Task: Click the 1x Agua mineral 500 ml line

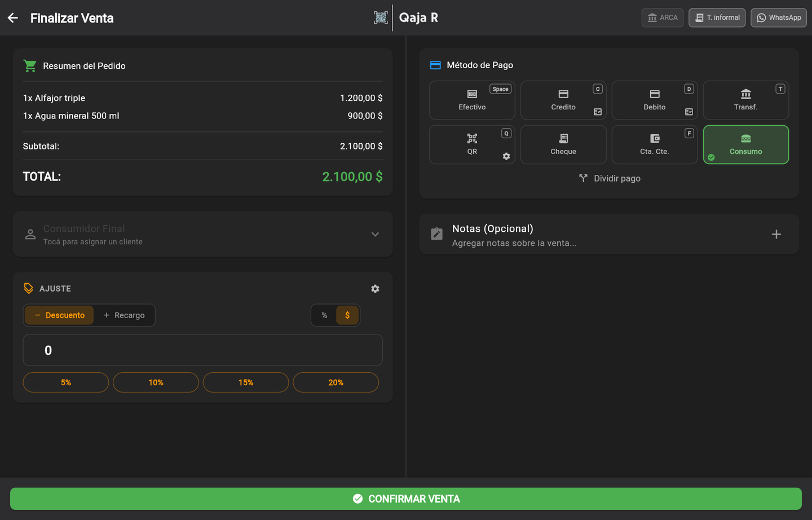Action: tap(203, 116)
